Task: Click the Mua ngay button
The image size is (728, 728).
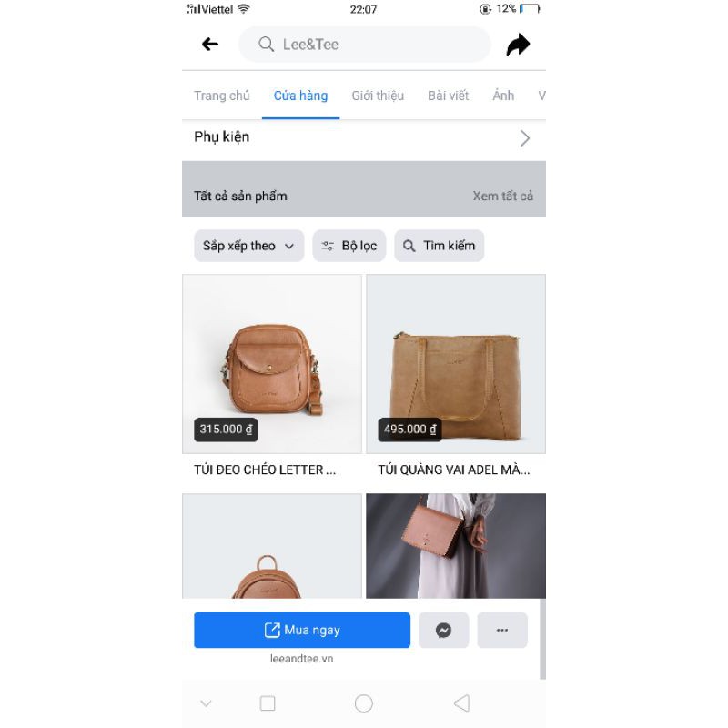Action: 302,630
